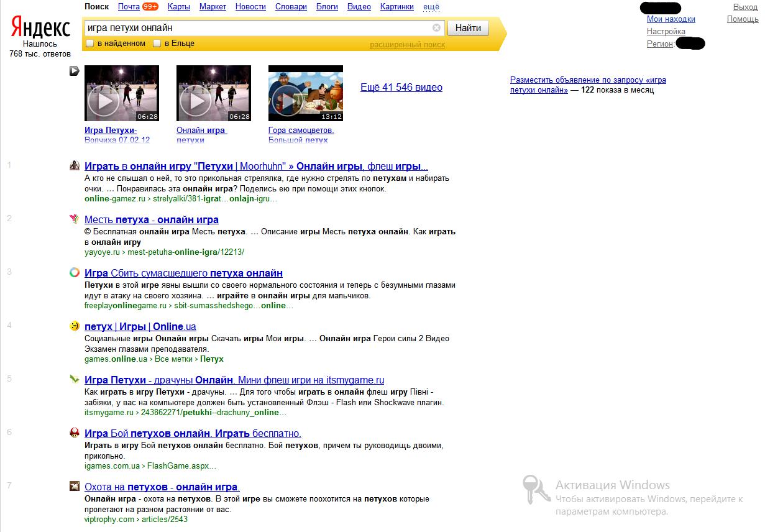Open video title "Гора самоцветов. Большой петух"
This screenshot has width=765, height=532.
pos(301,135)
